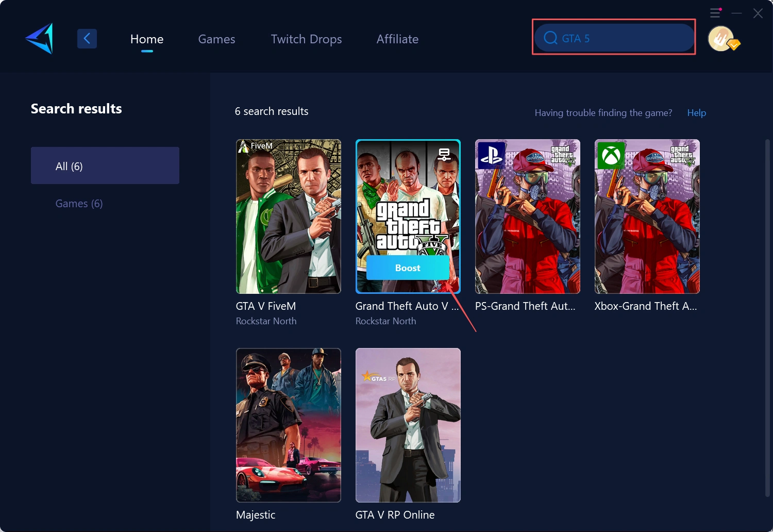Click the FiveM badge on GTA V FiveM card

(x=256, y=146)
